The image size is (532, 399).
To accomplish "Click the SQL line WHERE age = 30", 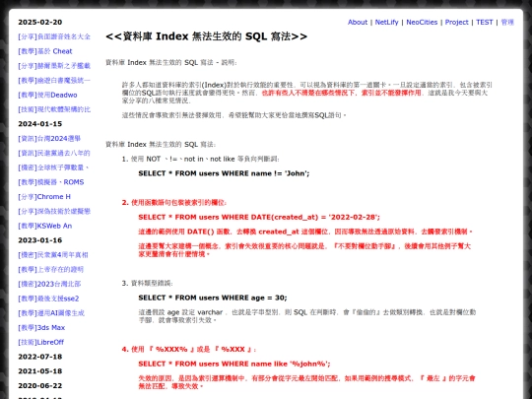I will 213,298.
